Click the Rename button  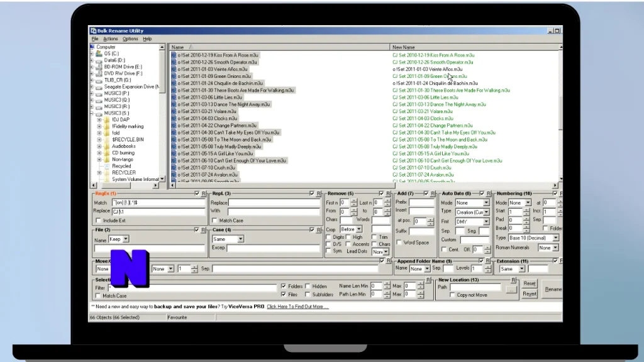pos(552,289)
